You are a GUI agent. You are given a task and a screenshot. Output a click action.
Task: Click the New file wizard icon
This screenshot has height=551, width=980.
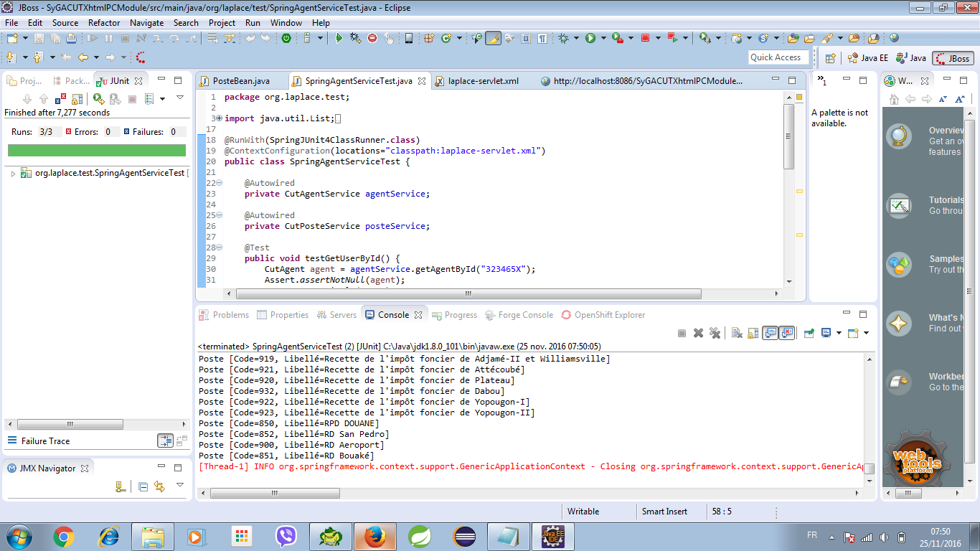coord(11,38)
